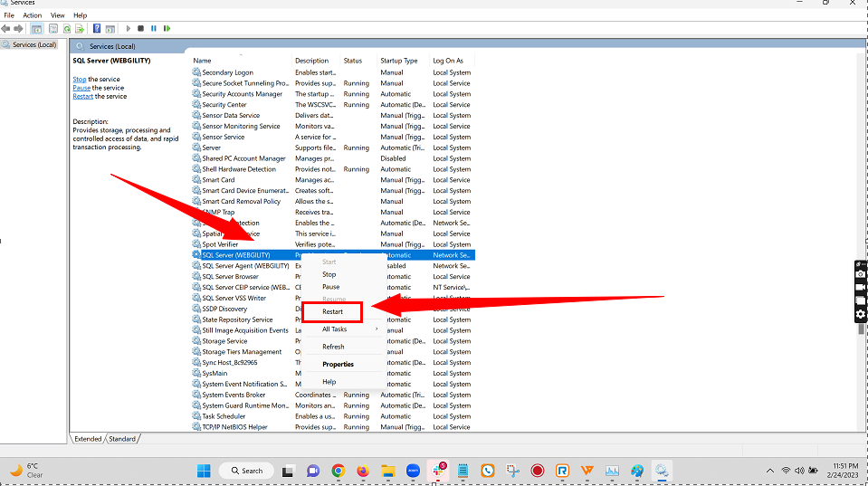The height and width of the screenshot is (486, 868).
Task: Open the Action menu
Action: [32, 15]
